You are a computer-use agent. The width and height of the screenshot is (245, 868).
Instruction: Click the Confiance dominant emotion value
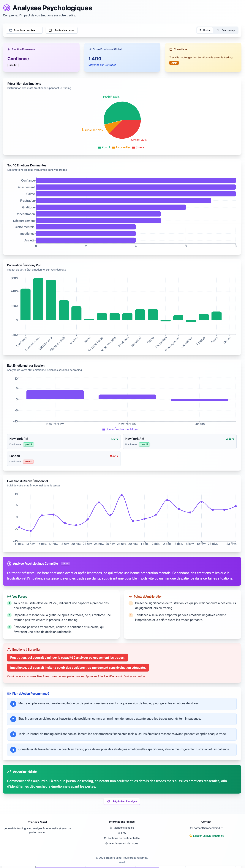(18, 59)
